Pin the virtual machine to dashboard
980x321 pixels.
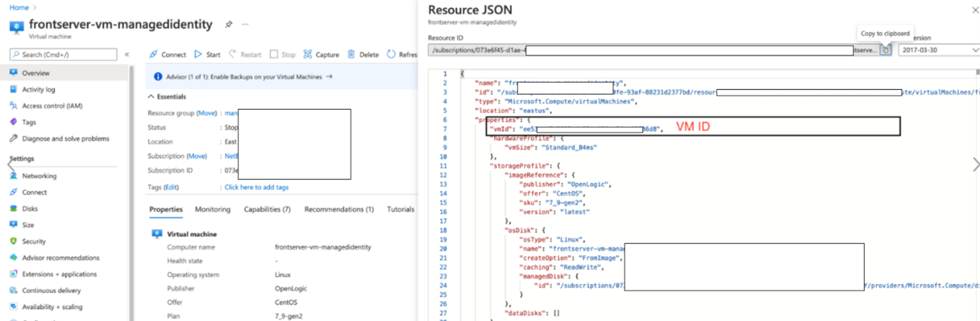[229, 24]
